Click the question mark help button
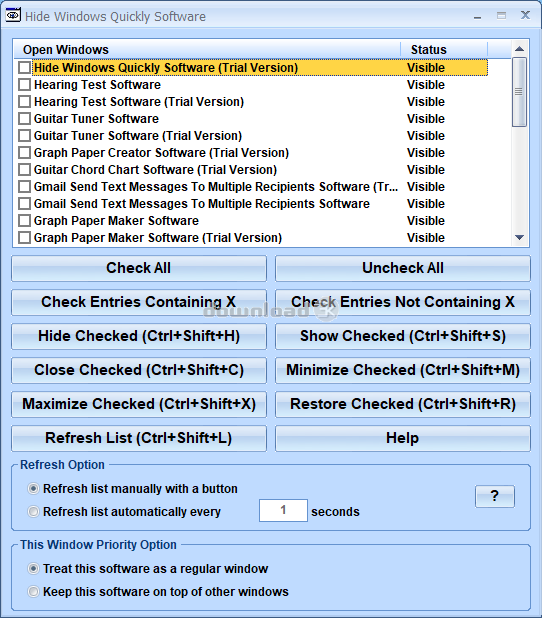This screenshot has width=542, height=618. [495, 496]
